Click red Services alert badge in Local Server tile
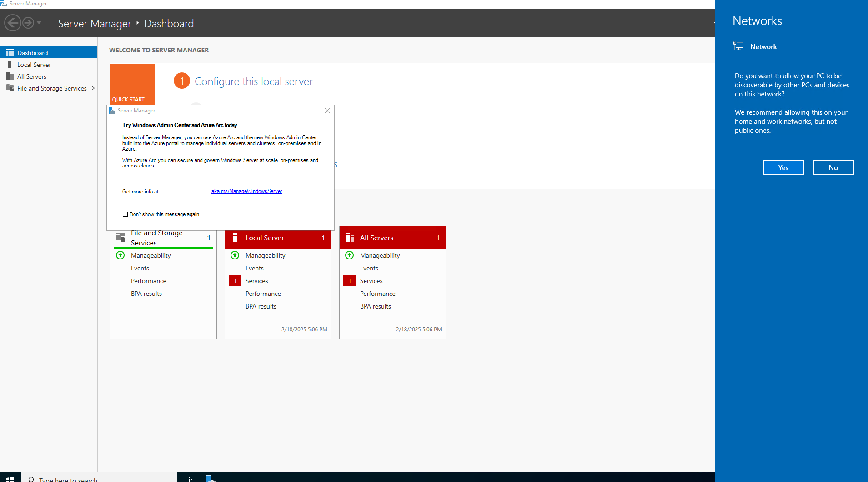Image resolution: width=868 pixels, height=482 pixels. (x=235, y=281)
